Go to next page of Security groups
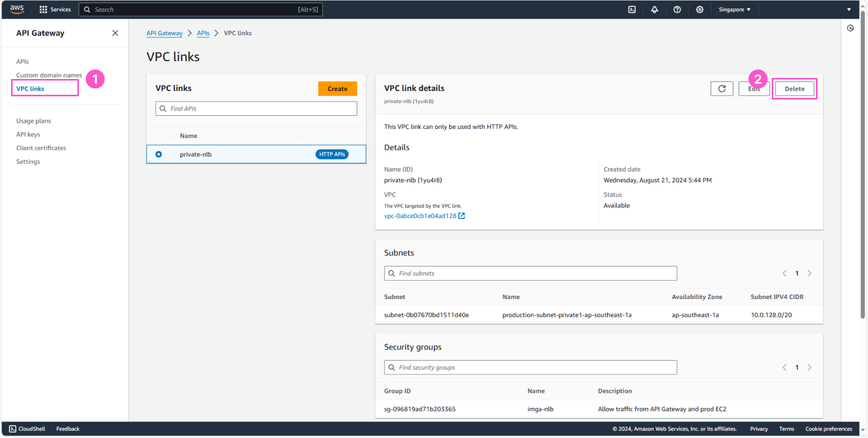The height and width of the screenshot is (438, 868). pos(810,367)
